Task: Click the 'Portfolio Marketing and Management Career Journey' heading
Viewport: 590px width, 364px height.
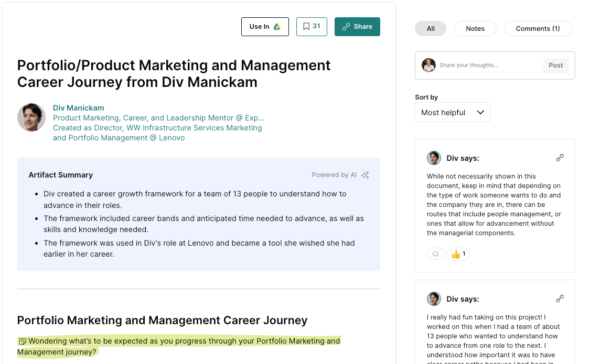Action: click(x=162, y=321)
